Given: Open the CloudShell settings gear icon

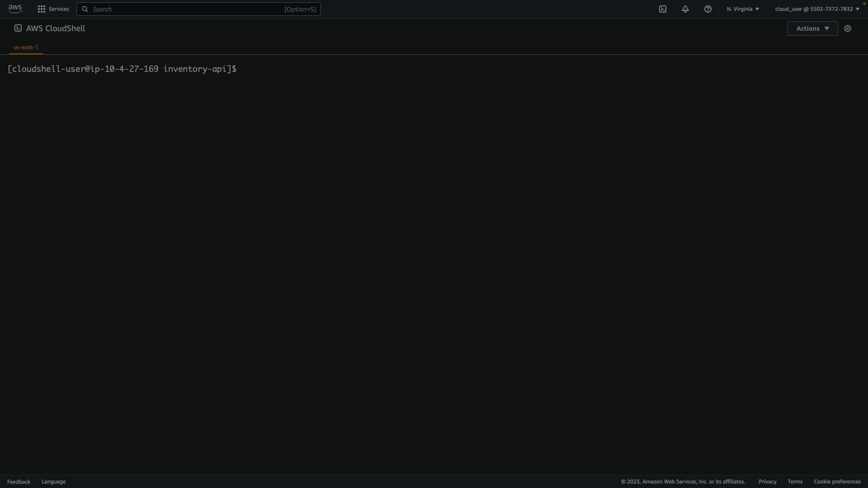Looking at the screenshot, I should point(848,28).
